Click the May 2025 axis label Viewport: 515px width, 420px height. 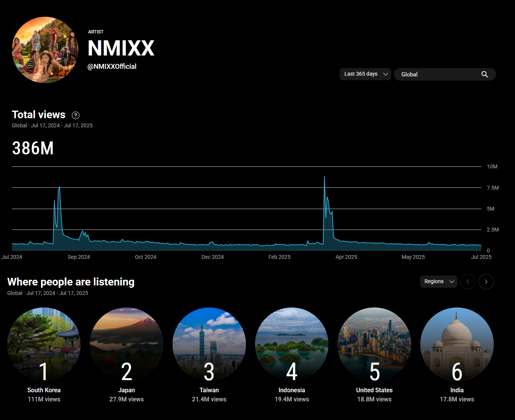(x=413, y=257)
